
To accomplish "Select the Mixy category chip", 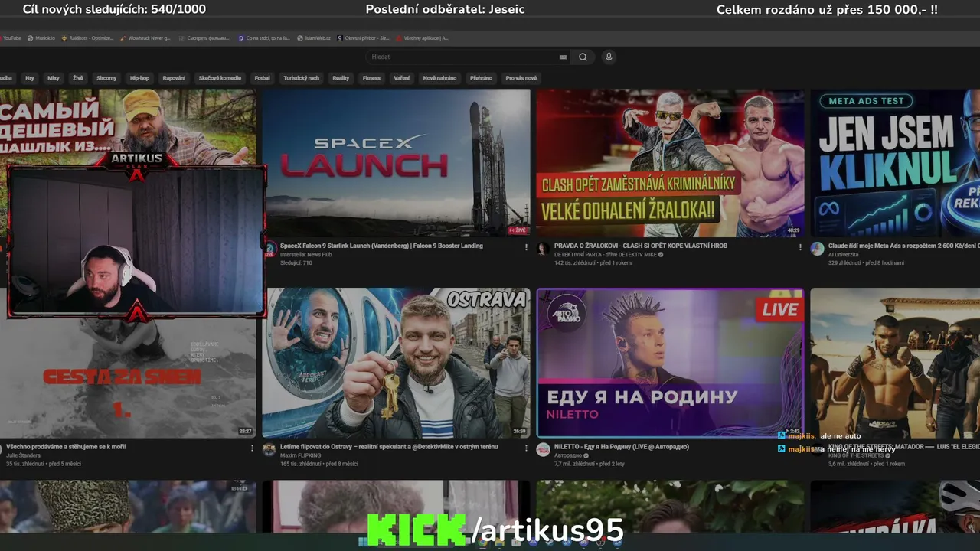I will point(54,78).
